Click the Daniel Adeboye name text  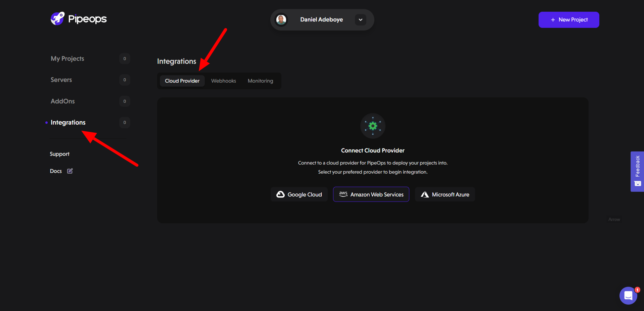(x=322, y=19)
